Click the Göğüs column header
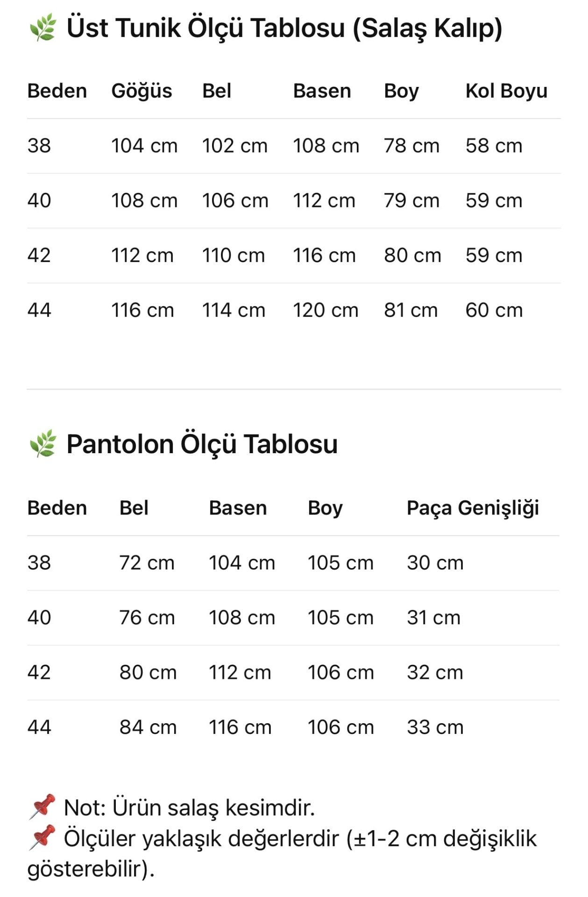 point(142,91)
